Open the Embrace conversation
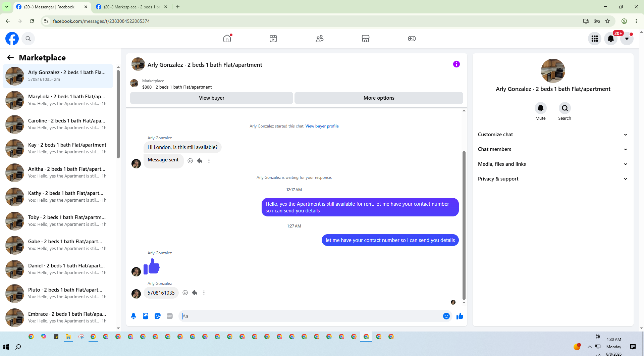 coord(58,317)
